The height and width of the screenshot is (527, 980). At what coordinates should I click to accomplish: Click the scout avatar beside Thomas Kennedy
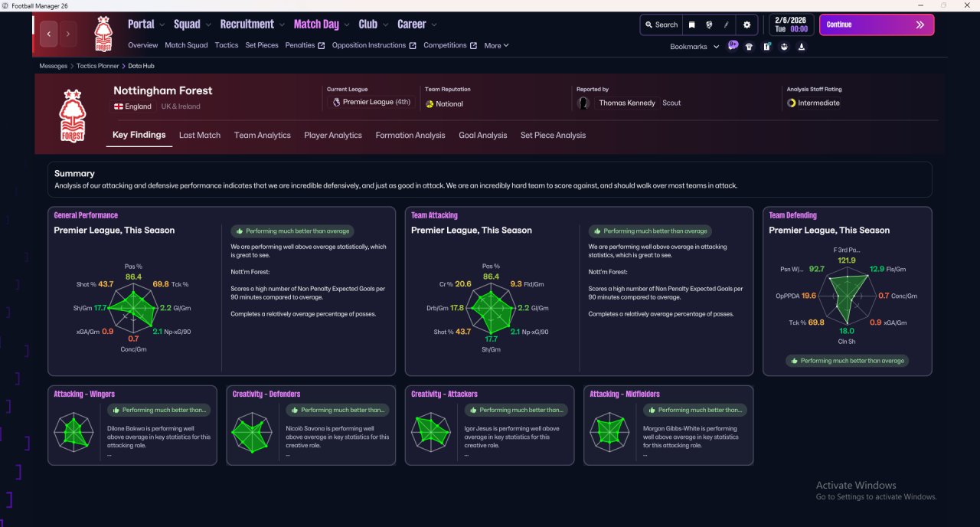click(584, 103)
